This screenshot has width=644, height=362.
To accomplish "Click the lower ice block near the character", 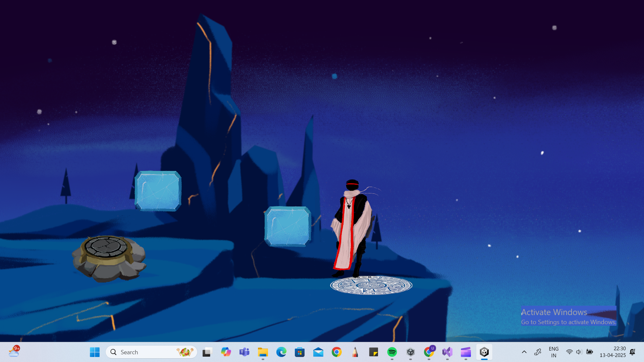I will [288, 227].
